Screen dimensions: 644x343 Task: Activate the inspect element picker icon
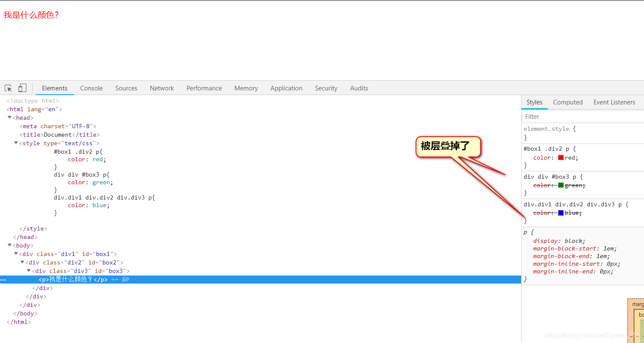[8, 88]
